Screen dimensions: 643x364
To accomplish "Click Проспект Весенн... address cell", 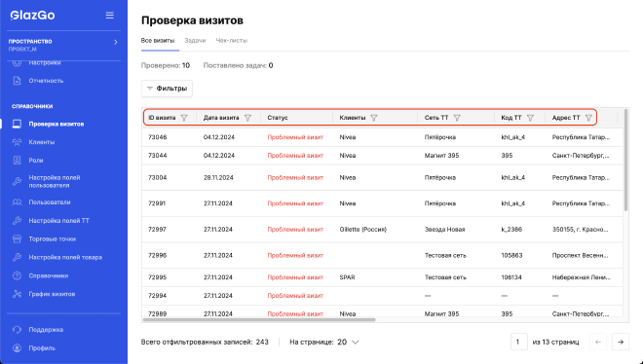I will (581, 256).
